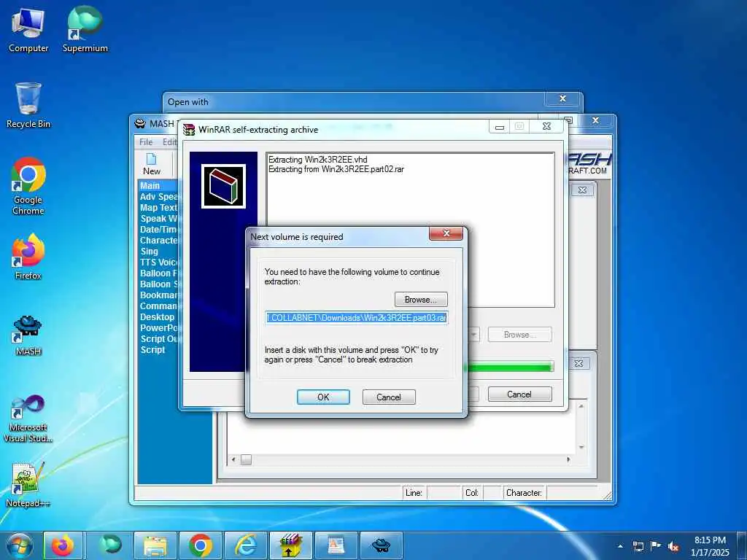
Task: Click Browse in the Next volume dialog
Action: pos(421,300)
